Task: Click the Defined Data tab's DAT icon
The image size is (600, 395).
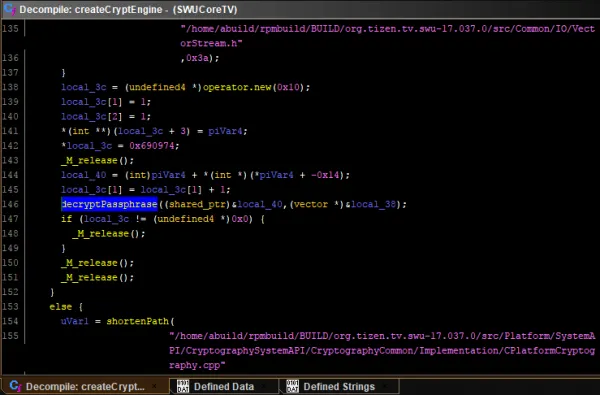Action: point(183,386)
